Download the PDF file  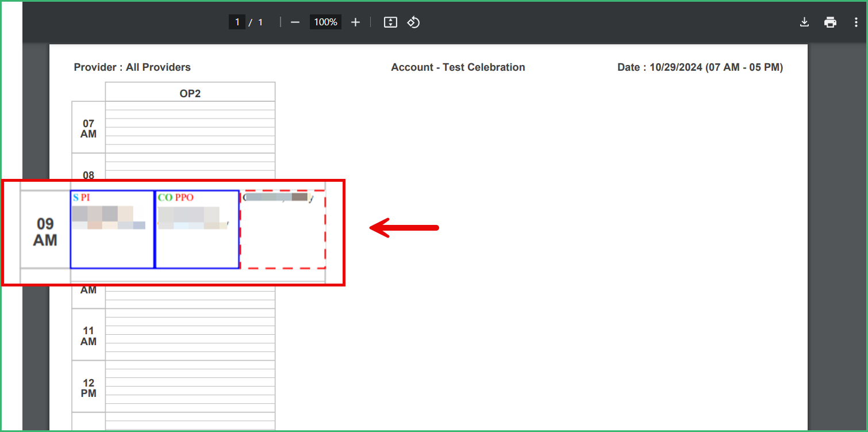(x=804, y=22)
